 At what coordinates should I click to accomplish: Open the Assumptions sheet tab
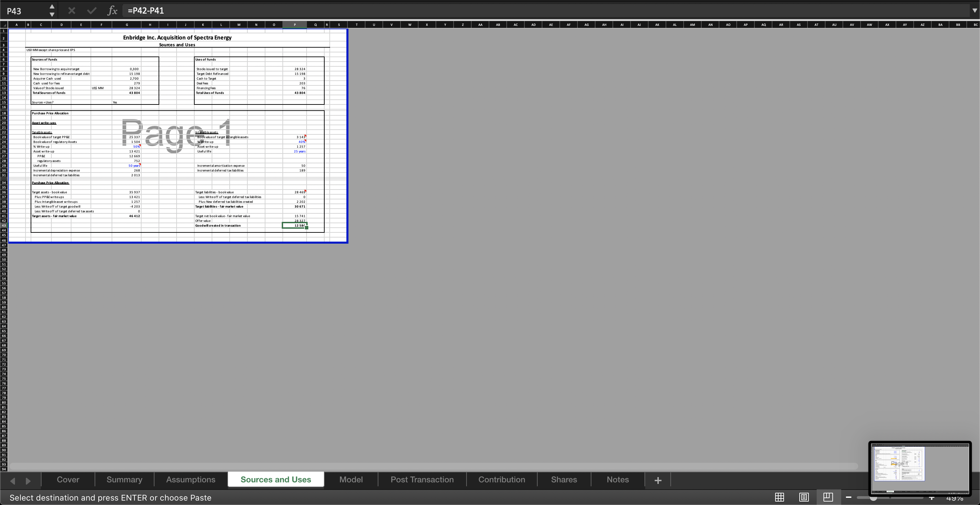(191, 479)
